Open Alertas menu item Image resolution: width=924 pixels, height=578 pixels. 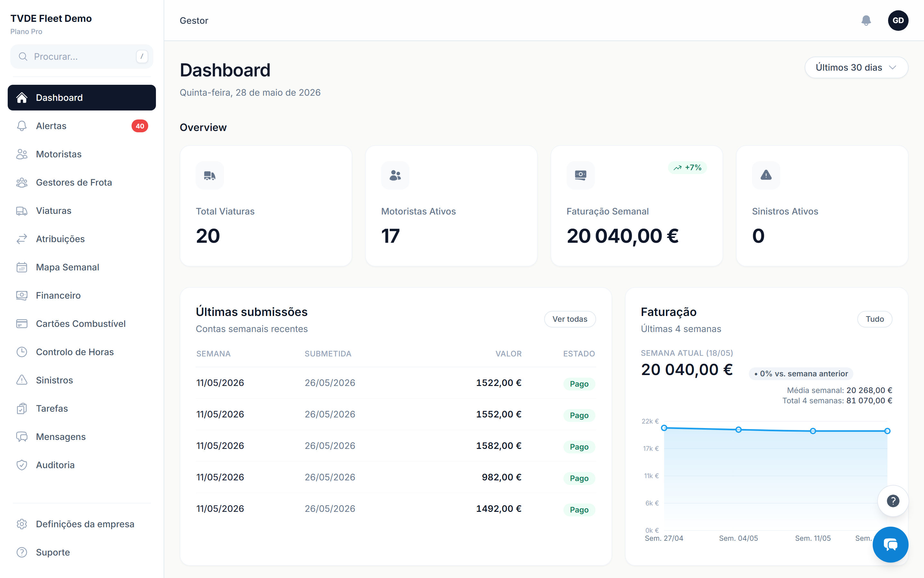[82, 126]
